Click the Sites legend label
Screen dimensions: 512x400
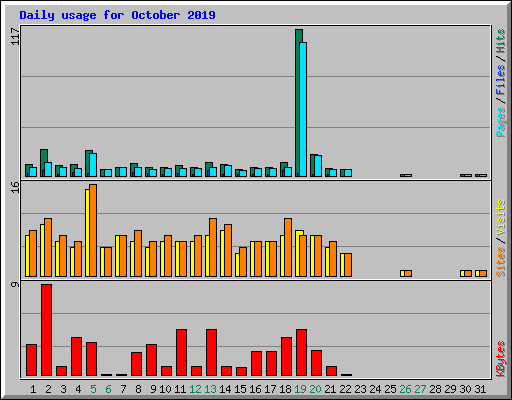click(500, 262)
